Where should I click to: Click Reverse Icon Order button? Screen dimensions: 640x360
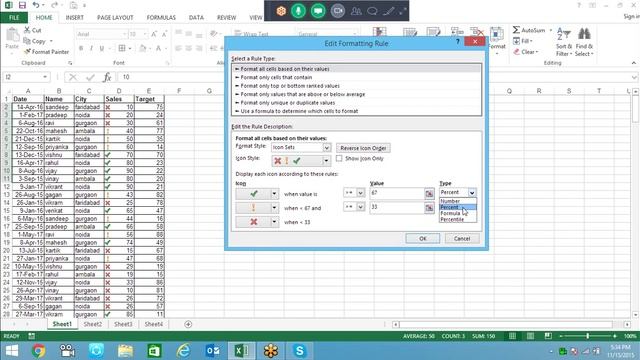pos(363,148)
